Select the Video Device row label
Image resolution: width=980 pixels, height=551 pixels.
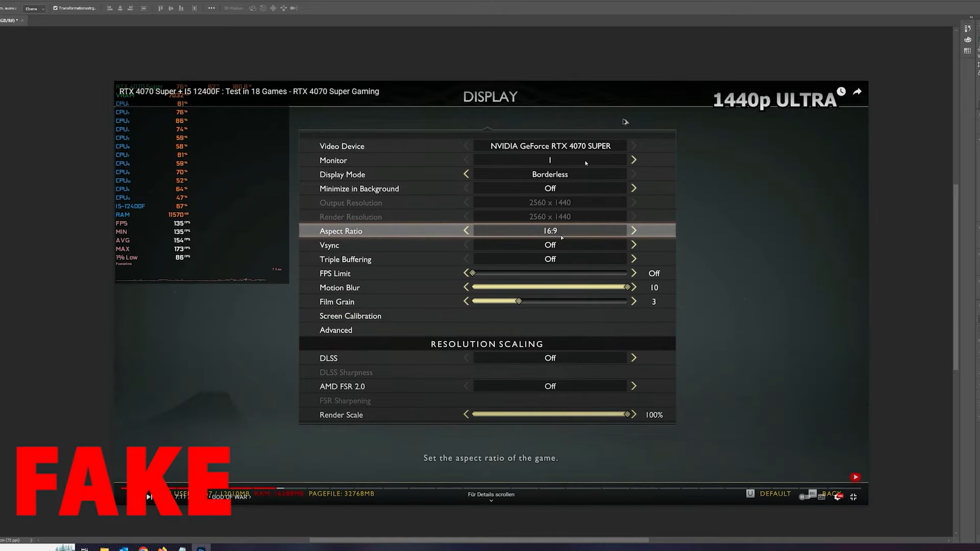coord(342,146)
